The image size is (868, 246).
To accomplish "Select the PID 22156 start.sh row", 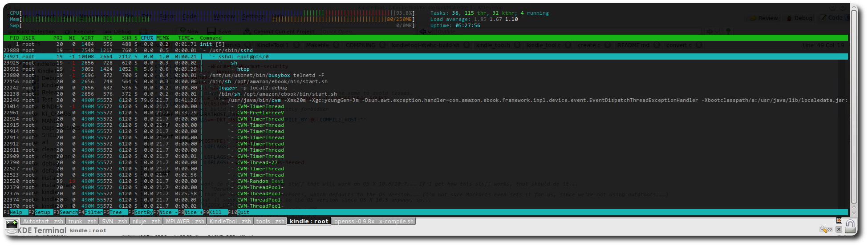I will tap(426, 81).
